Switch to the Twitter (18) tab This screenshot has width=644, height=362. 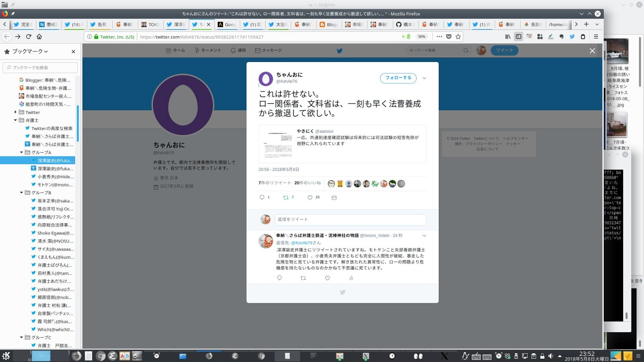coord(73,25)
